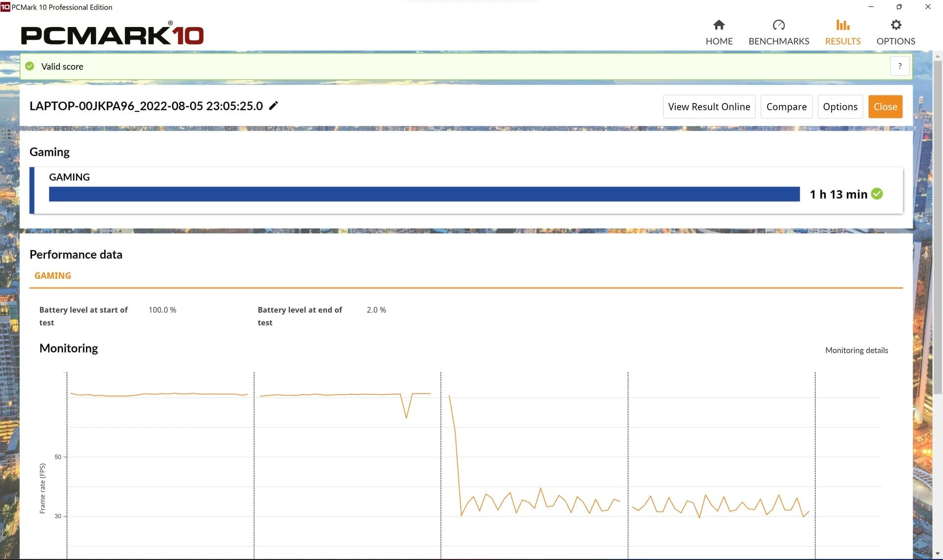The image size is (943, 560).
Task: Click the frame rate dip in the graph
Action: pyautogui.click(x=406, y=406)
